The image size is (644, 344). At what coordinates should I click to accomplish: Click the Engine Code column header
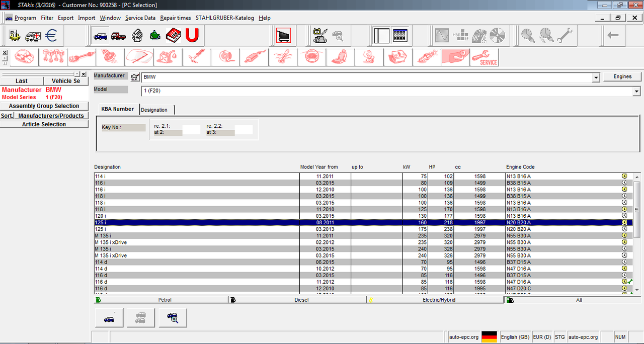[520, 167]
